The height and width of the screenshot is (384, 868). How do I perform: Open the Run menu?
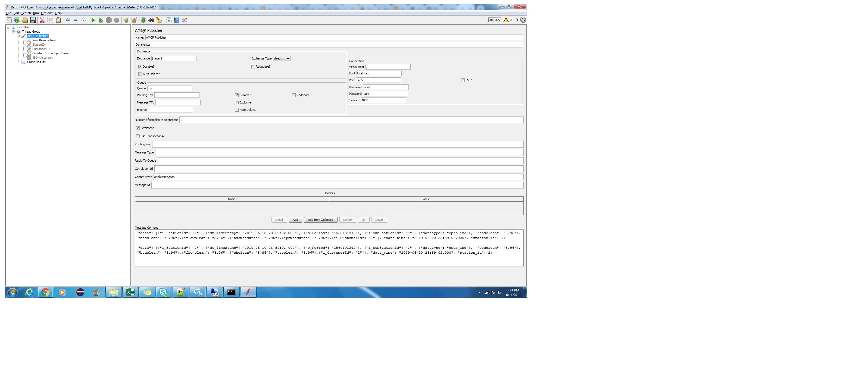(x=36, y=13)
